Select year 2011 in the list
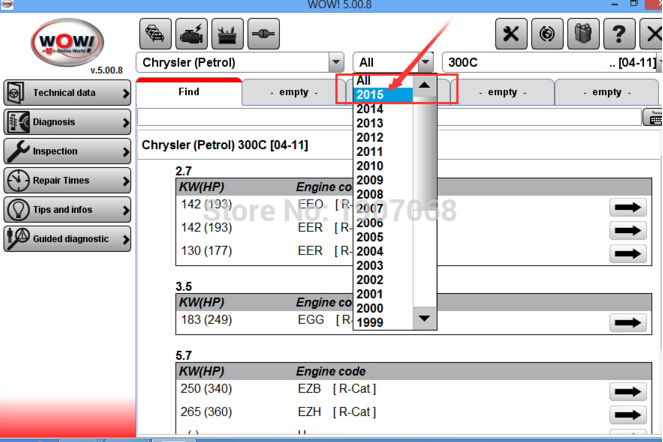The image size is (663, 442). coord(383,152)
